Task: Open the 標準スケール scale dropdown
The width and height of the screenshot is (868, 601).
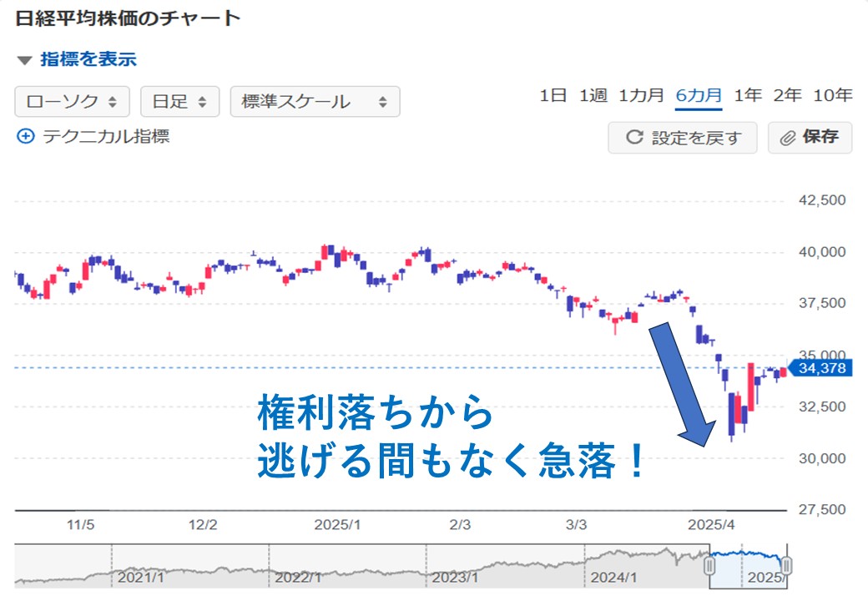Action: click(x=315, y=101)
